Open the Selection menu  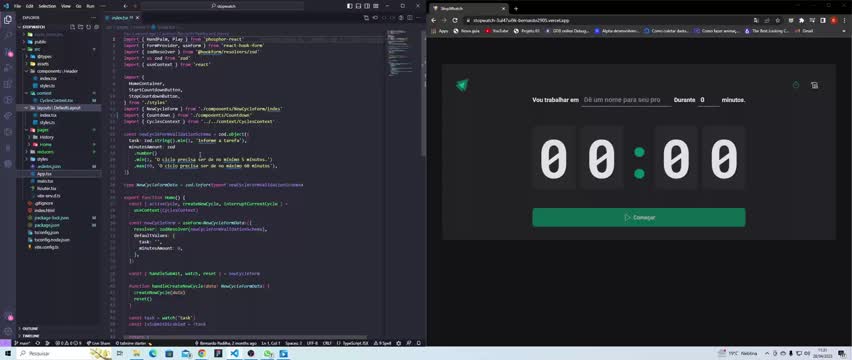click(x=47, y=6)
